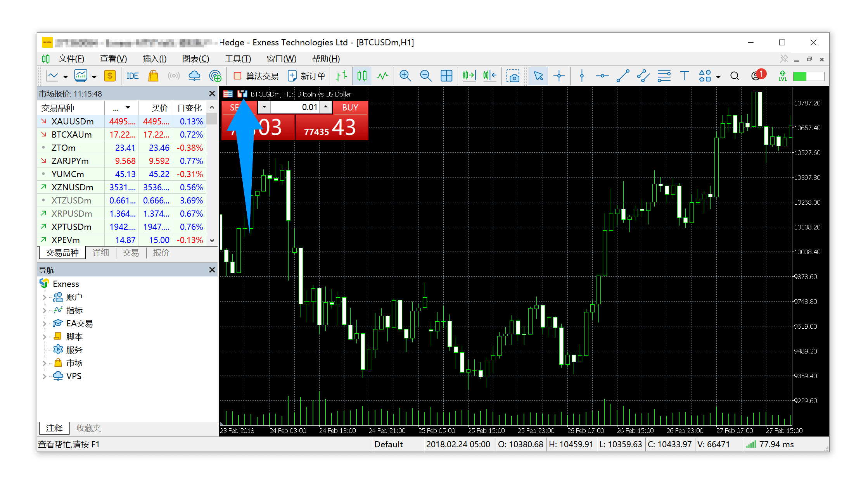Select the Fibonacci retracement tool

coord(664,76)
